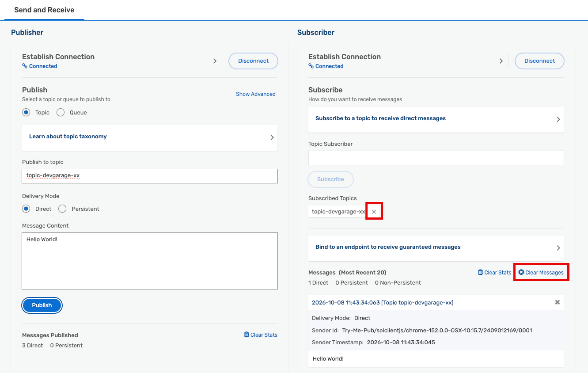Click the disabled Subscribe button

point(330,179)
